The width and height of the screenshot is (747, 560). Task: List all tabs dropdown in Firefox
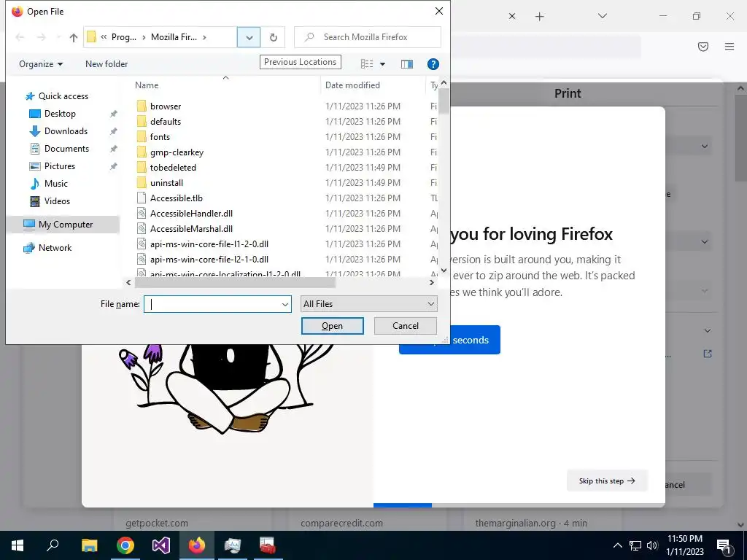[x=602, y=16]
